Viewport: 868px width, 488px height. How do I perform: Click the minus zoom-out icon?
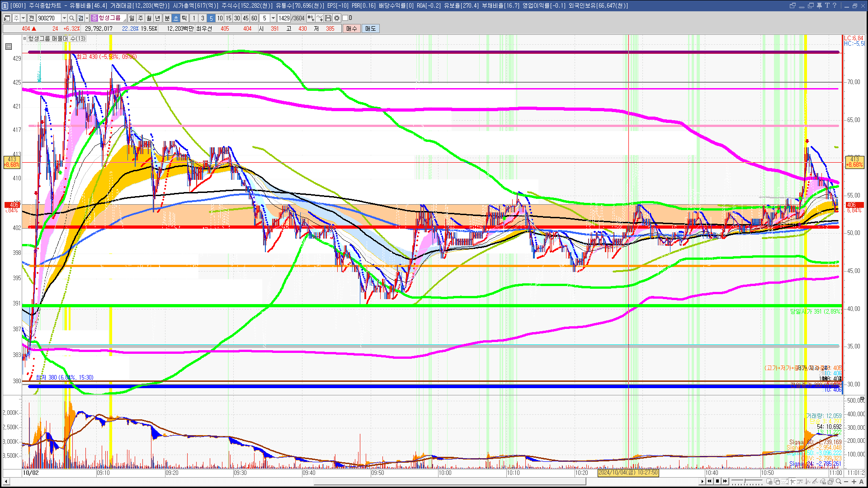point(846,481)
